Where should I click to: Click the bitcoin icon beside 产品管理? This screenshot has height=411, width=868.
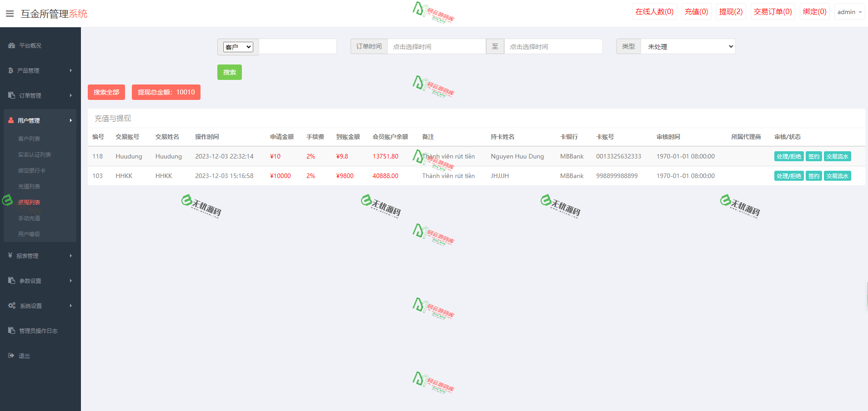10,70
